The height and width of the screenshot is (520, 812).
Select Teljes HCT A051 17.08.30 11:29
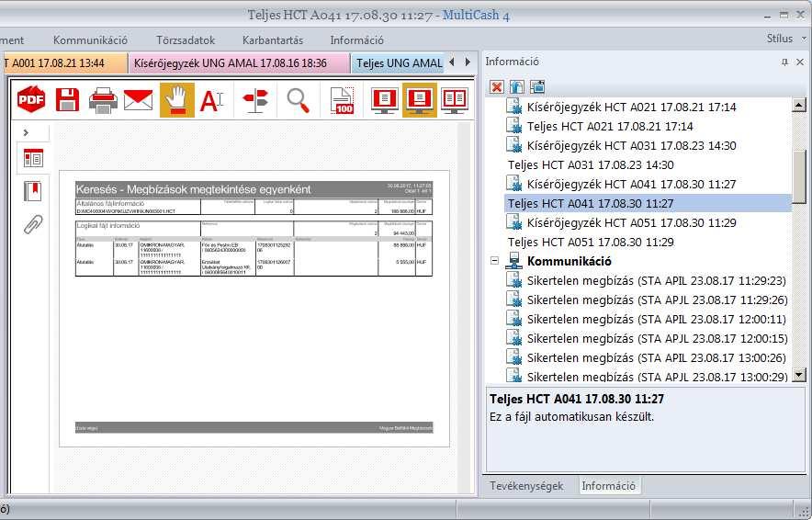click(x=591, y=243)
